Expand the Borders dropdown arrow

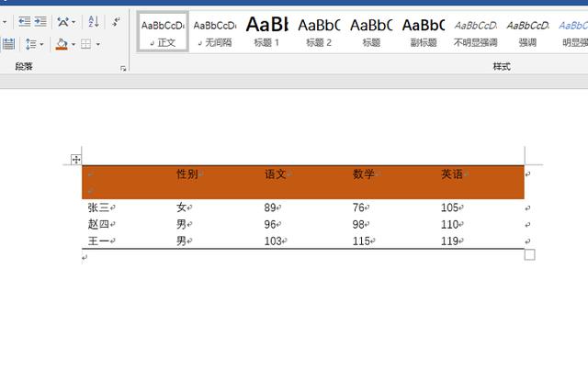pyautogui.click(x=98, y=45)
